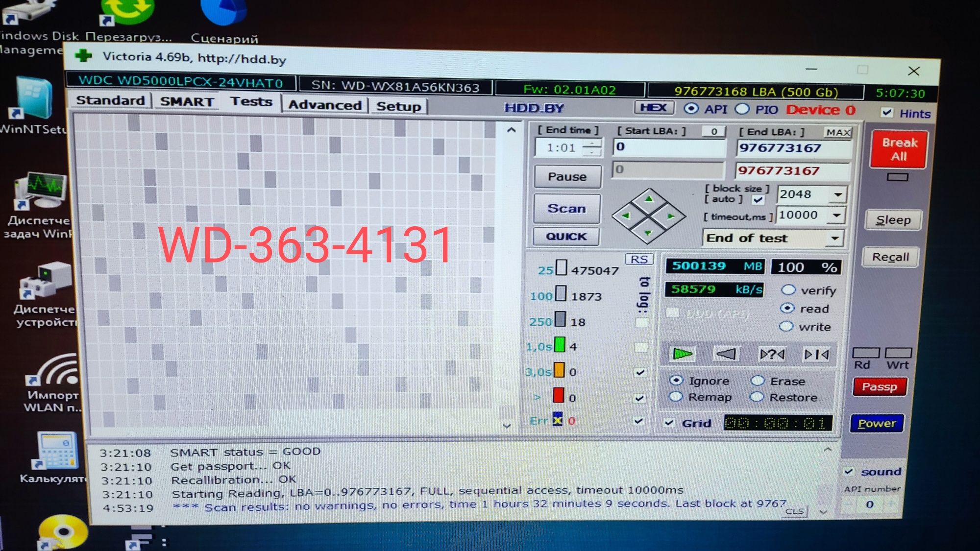The width and height of the screenshot is (980, 551).
Task: Start scan with the green play button
Action: point(682,354)
